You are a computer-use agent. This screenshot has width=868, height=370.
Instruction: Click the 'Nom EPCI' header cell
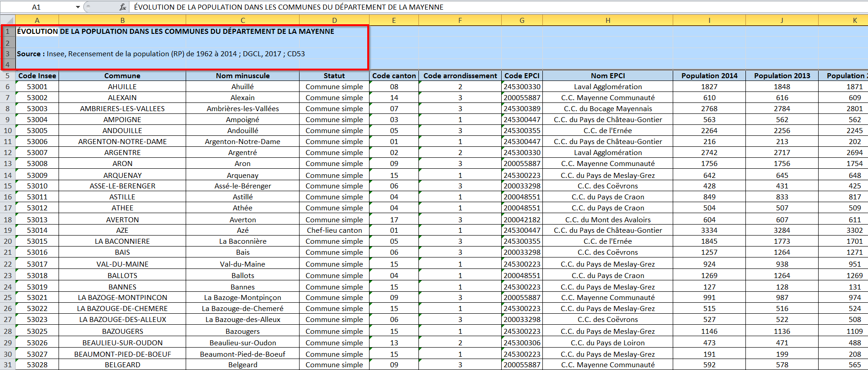coord(607,75)
